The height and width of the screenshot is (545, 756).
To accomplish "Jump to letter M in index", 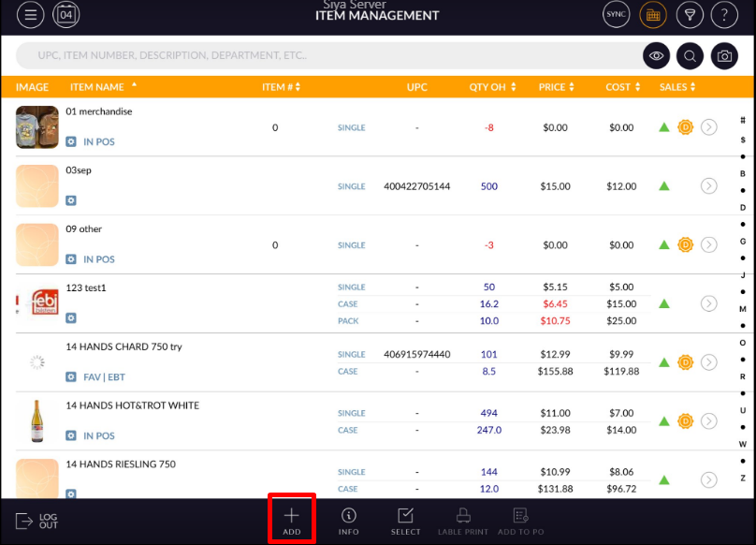I will point(743,309).
